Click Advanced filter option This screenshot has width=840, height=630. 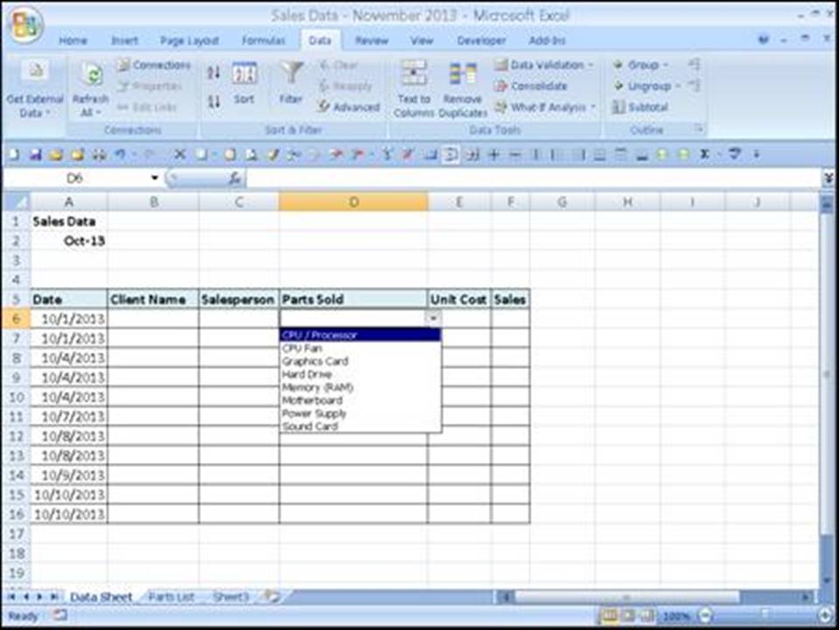point(349,107)
